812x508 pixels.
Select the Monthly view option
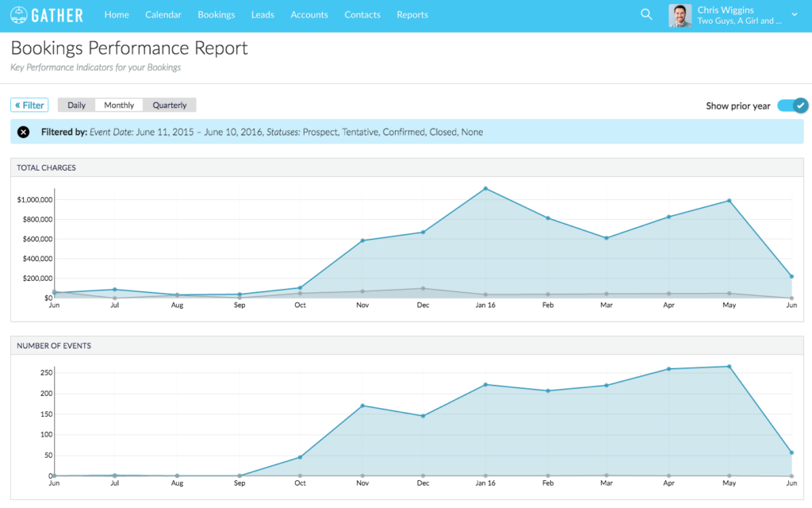pyautogui.click(x=119, y=105)
